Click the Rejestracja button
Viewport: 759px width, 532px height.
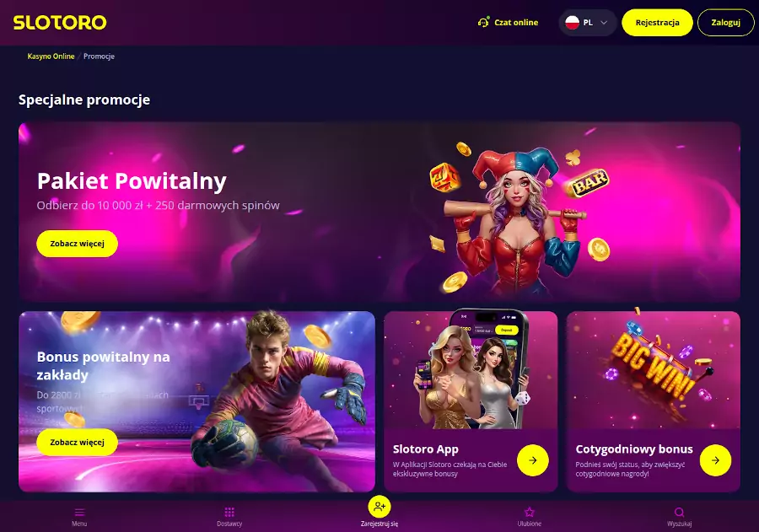click(x=657, y=22)
